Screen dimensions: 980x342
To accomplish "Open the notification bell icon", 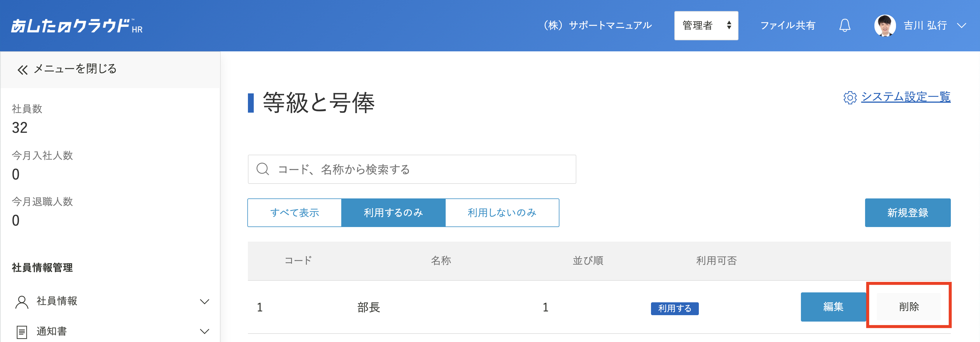I will (x=845, y=25).
